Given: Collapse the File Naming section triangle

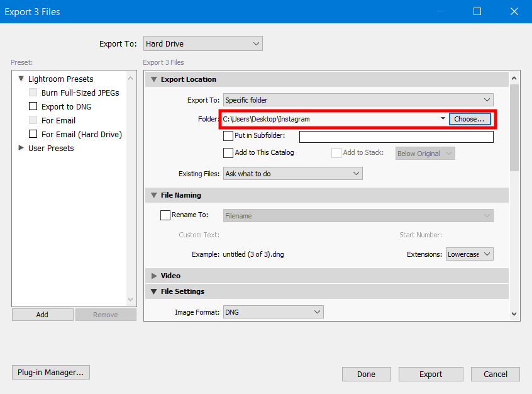Looking at the screenshot, I should [x=154, y=196].
